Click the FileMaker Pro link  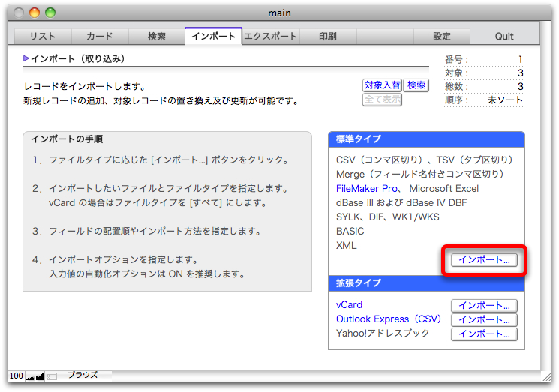pyautogui.click(x=368, y=188)
